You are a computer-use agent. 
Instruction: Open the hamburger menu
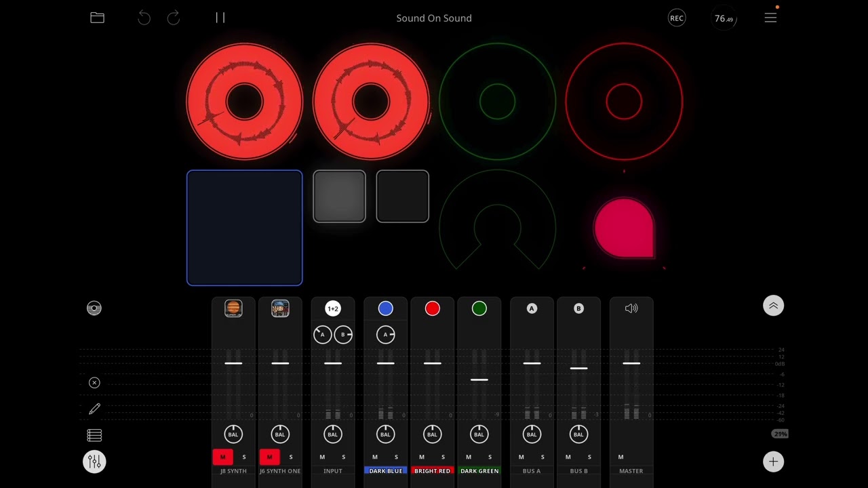[x=770, y=18]
